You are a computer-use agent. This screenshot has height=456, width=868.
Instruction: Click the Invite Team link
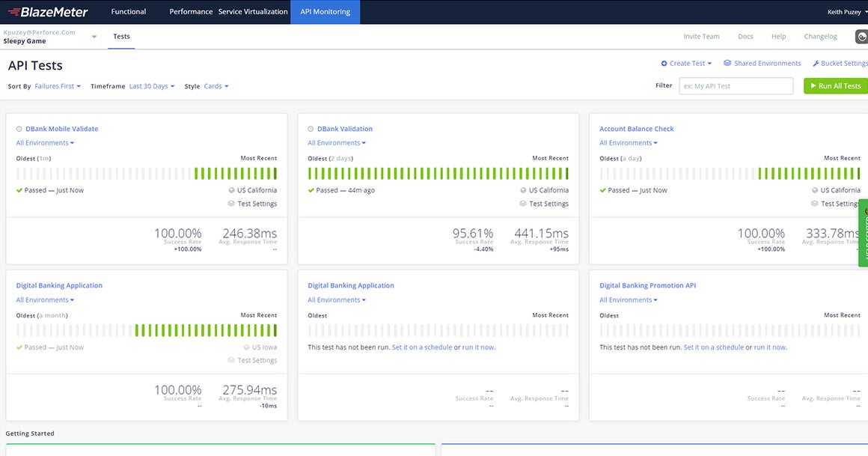pos(701,37)
